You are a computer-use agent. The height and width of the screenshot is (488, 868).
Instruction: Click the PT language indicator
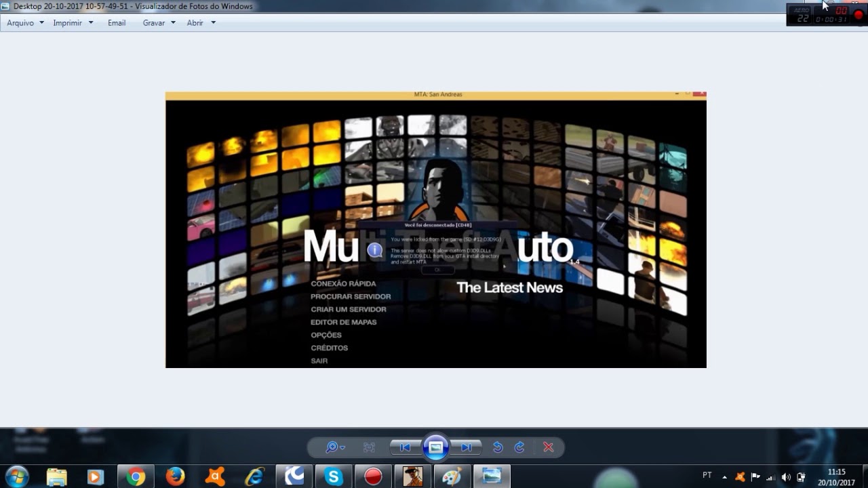(x=707, y=475)
